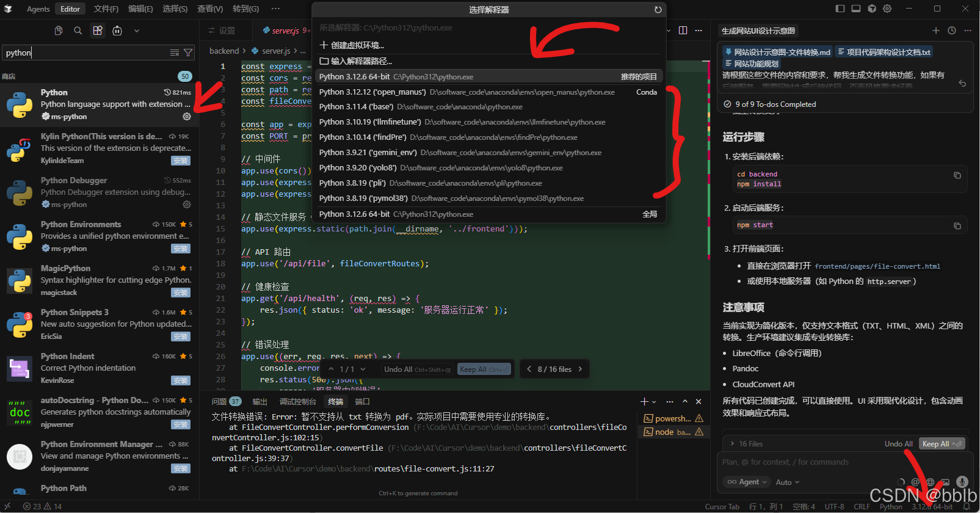Open the Auto model dropdown
The image size is (980, 513).
pyautogui.click(x=787, y=482)
